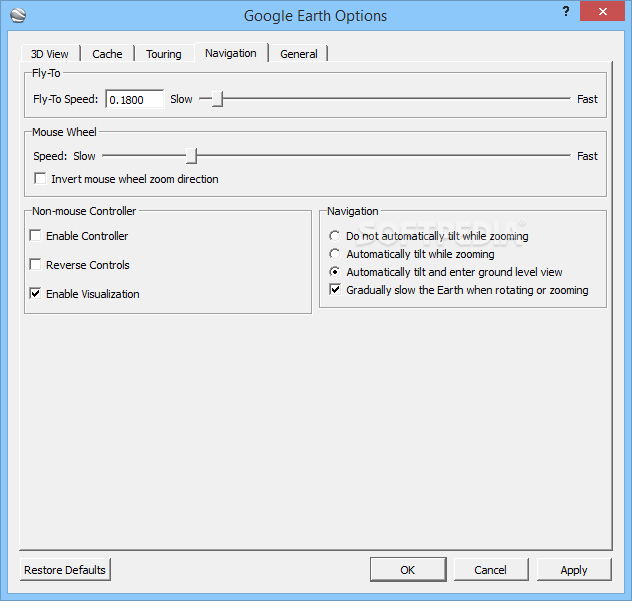632x601 pixels.
Task: Confirm settings with OK button
Action: point(408,570)
